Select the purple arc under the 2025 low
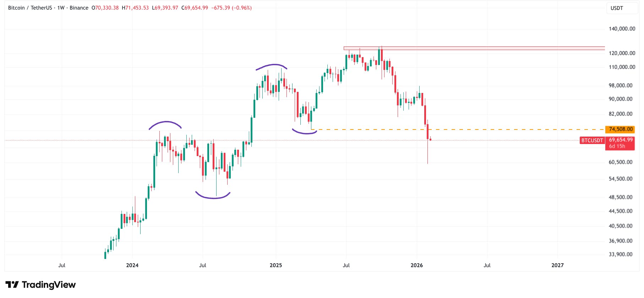 (x=304, y=133)
